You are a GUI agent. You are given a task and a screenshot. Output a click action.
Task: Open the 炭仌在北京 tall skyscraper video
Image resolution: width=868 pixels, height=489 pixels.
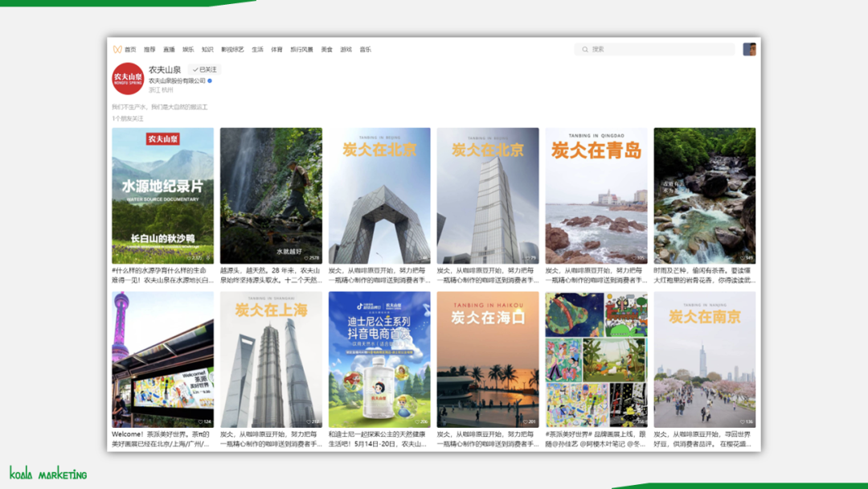(x=488, y=195)
